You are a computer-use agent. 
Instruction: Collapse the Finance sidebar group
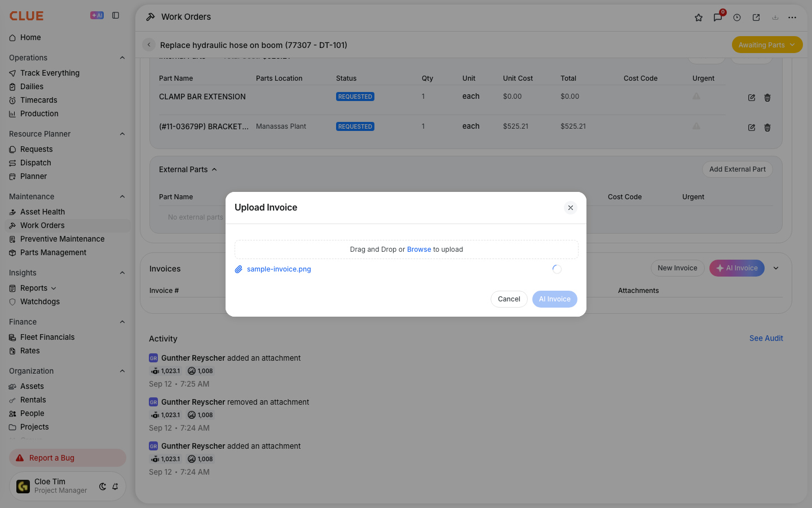click(x=122, y=322)
